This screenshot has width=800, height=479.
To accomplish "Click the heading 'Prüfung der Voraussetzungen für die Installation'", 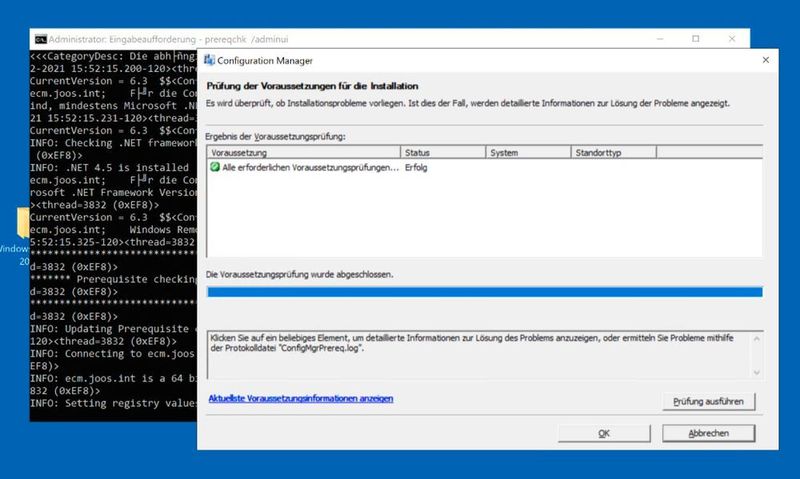I will click(312, 86).
